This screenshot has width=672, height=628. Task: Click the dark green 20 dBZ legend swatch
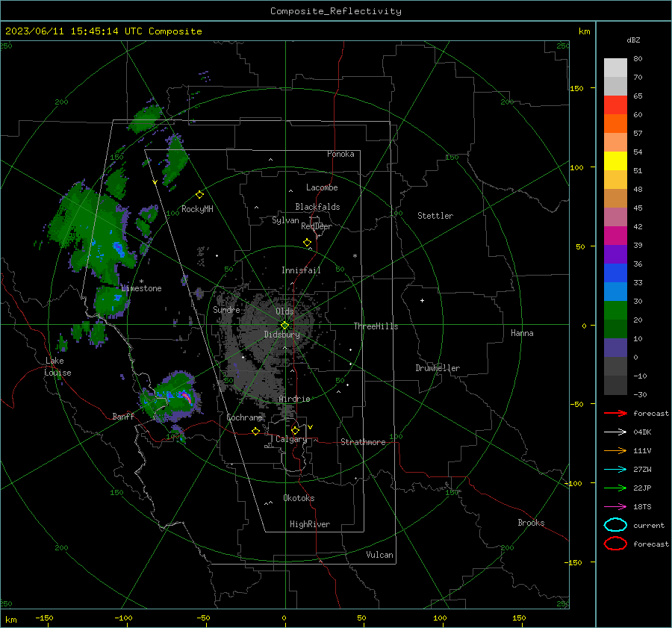(615, 329)
